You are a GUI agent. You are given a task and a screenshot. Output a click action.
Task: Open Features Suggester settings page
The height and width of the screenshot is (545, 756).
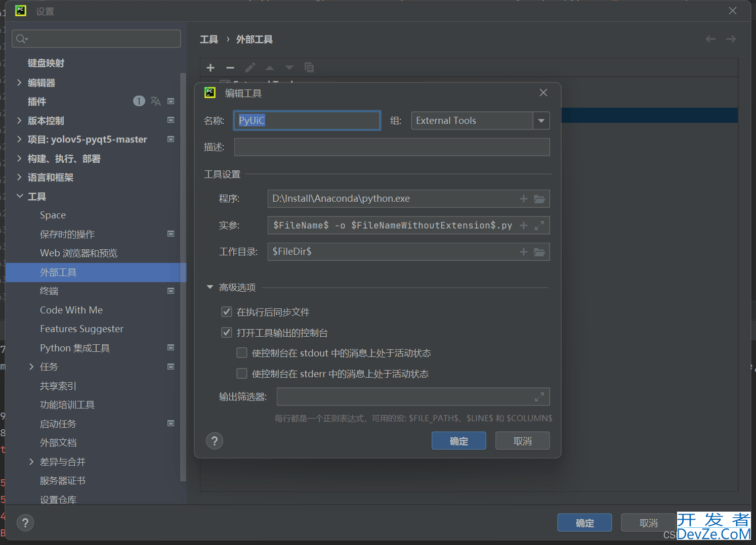click(x=81, y=329)
